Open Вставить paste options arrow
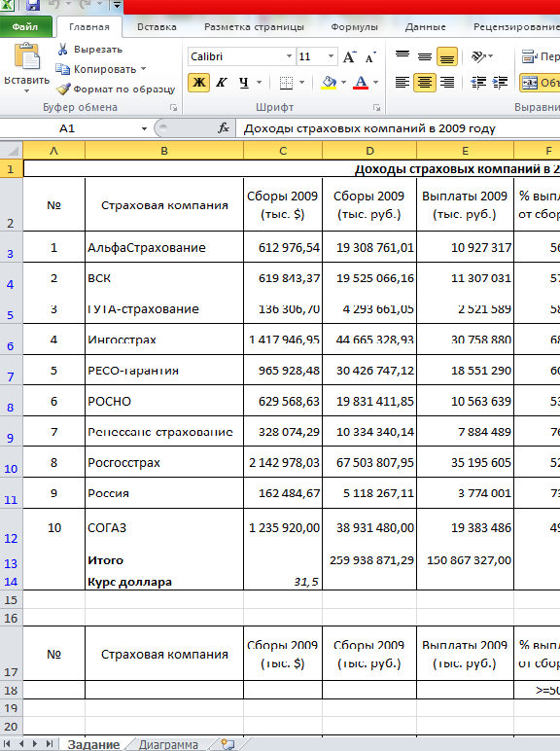Screen dimensions: 560x751 (27, 91)
